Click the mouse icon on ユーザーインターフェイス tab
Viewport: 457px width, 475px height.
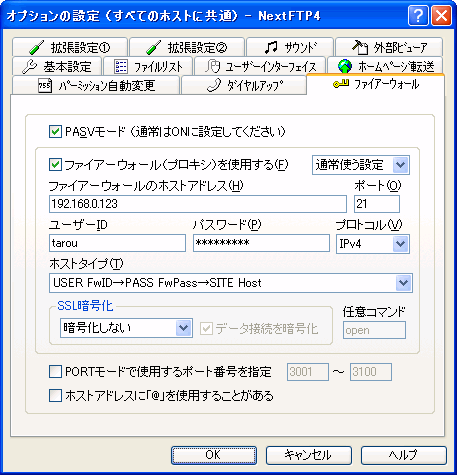tap(213, 66)
